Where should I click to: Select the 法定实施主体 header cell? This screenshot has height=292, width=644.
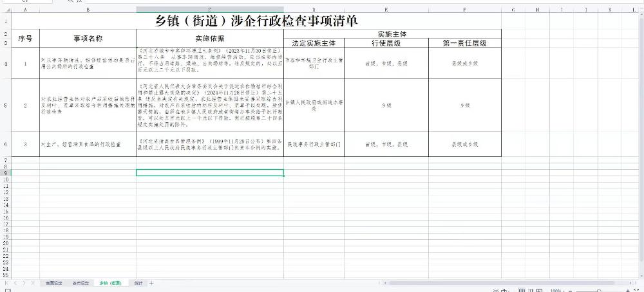pyautogui.click(x=314, y=43)
